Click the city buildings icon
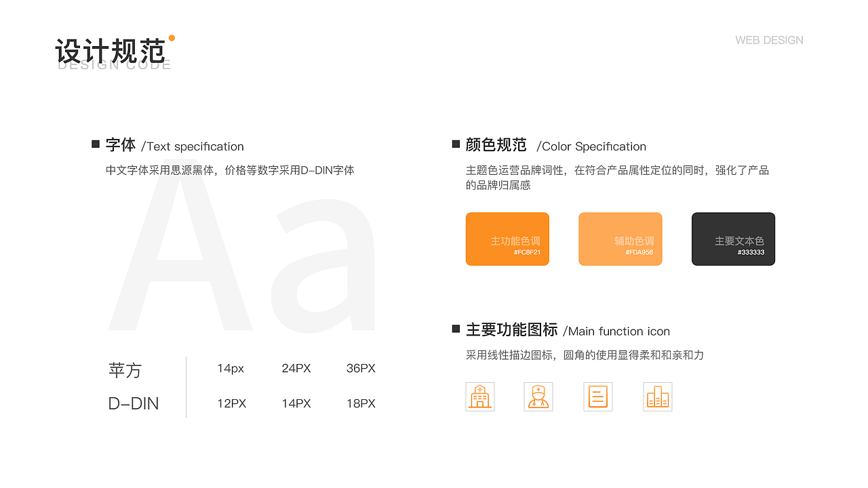This screenshot has height=488, width=868. [x=658, y=396]
